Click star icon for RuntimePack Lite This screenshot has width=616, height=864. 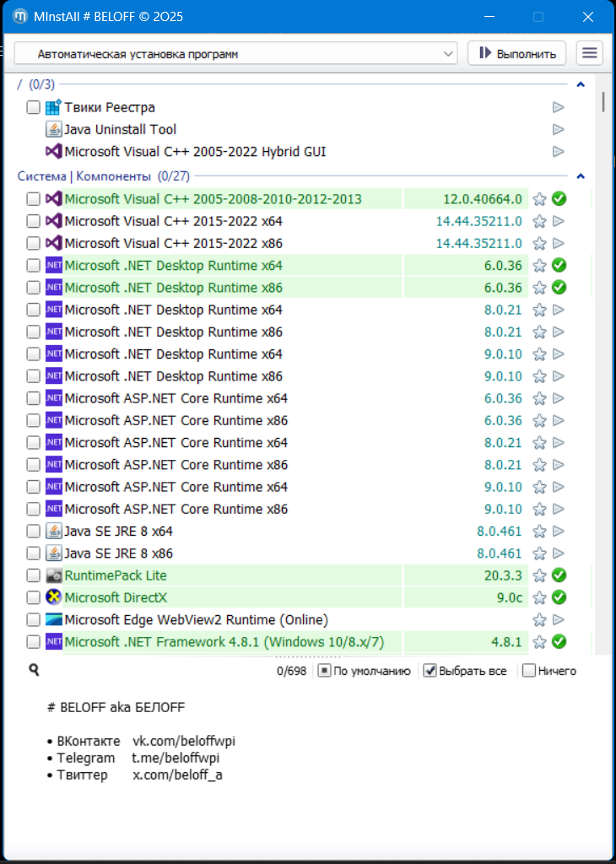coord(540,575)
